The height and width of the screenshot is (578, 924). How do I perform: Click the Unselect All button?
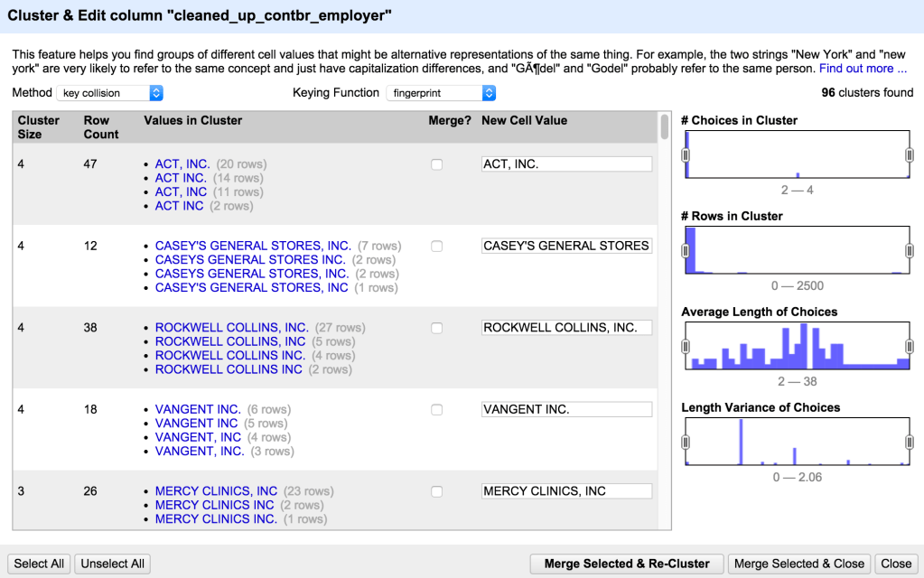pyautogui.click(x=111, y=563)
